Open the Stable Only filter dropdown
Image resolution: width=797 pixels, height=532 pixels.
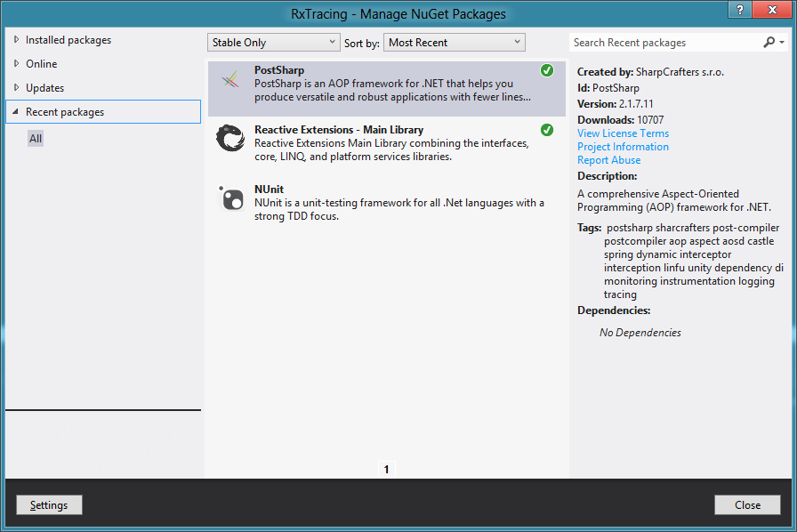[273, 42]
